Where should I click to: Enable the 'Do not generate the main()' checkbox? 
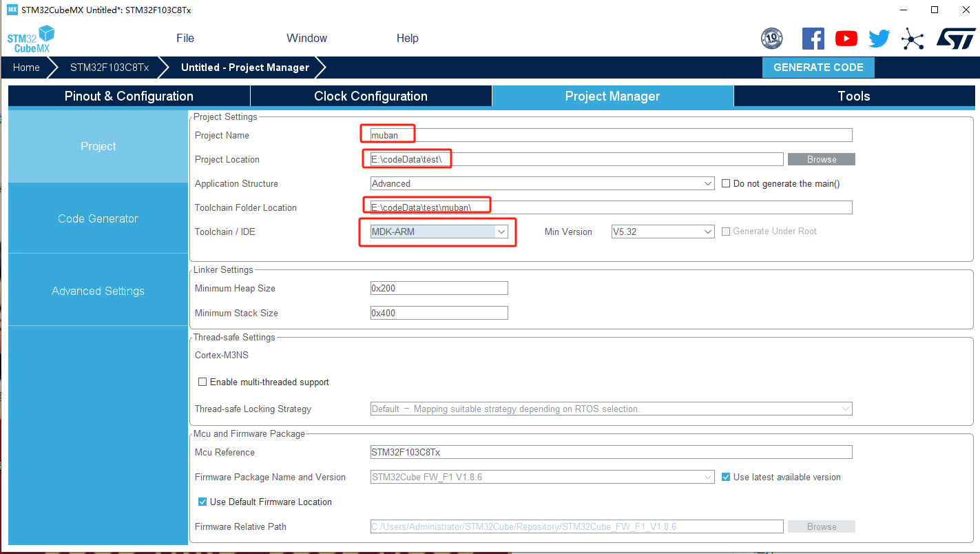pyautogui.click(x=726, y=184)
